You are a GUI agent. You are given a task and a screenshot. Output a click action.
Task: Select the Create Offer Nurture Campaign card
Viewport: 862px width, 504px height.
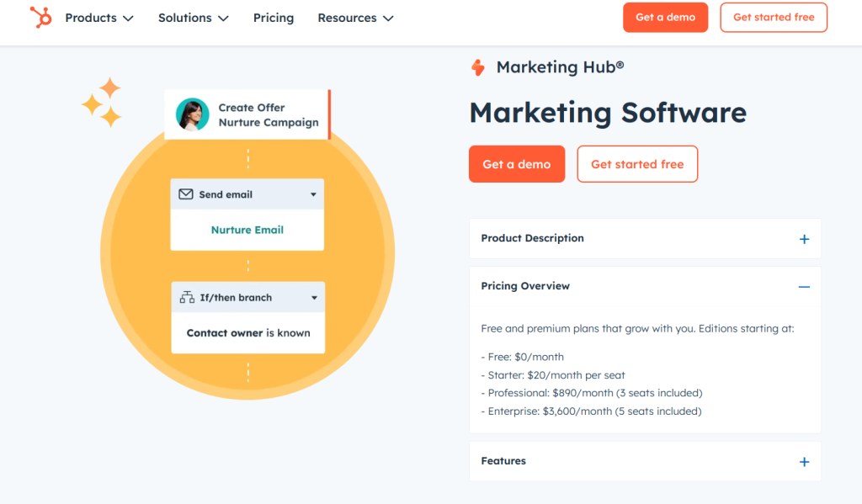pos(247,114)
